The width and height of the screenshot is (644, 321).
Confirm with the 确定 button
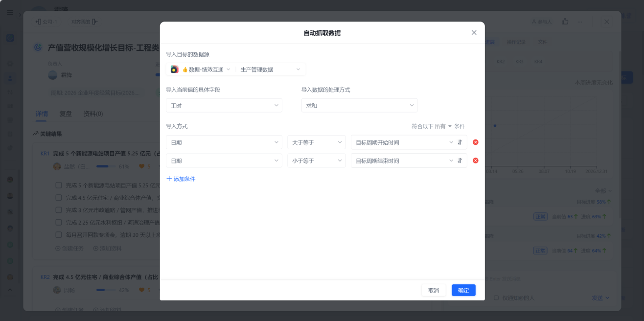tap(463, 290)
